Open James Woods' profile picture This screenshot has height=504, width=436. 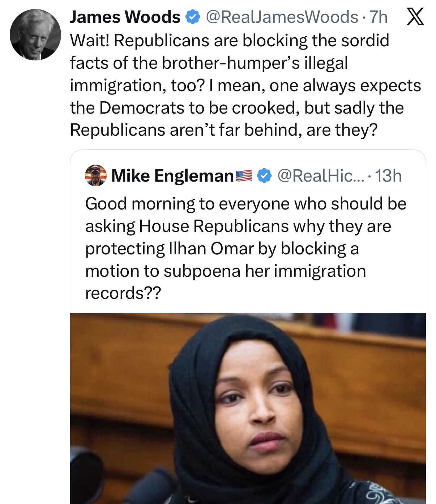coord(35,35)
